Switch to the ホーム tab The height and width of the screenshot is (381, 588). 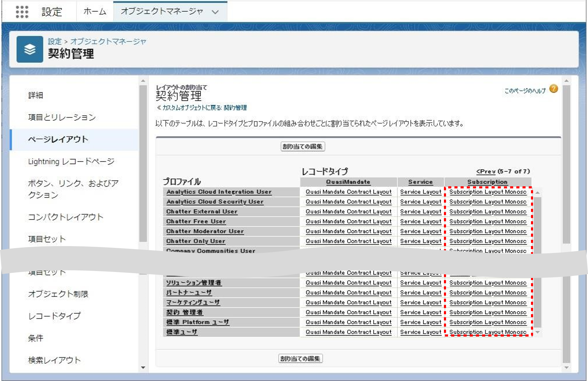(x=95, y=11)
